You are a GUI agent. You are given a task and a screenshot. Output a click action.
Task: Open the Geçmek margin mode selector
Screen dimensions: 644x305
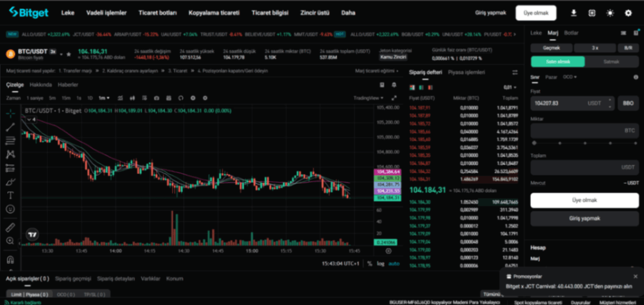pyautogui.click(x=551, y=48)
